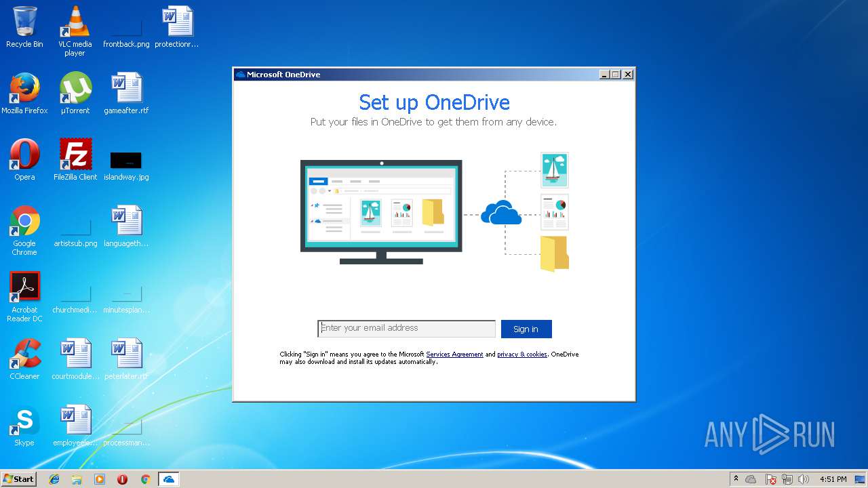Open the µTorrent desktop shortcut
The image size is (868, 488).
point(75,94)
